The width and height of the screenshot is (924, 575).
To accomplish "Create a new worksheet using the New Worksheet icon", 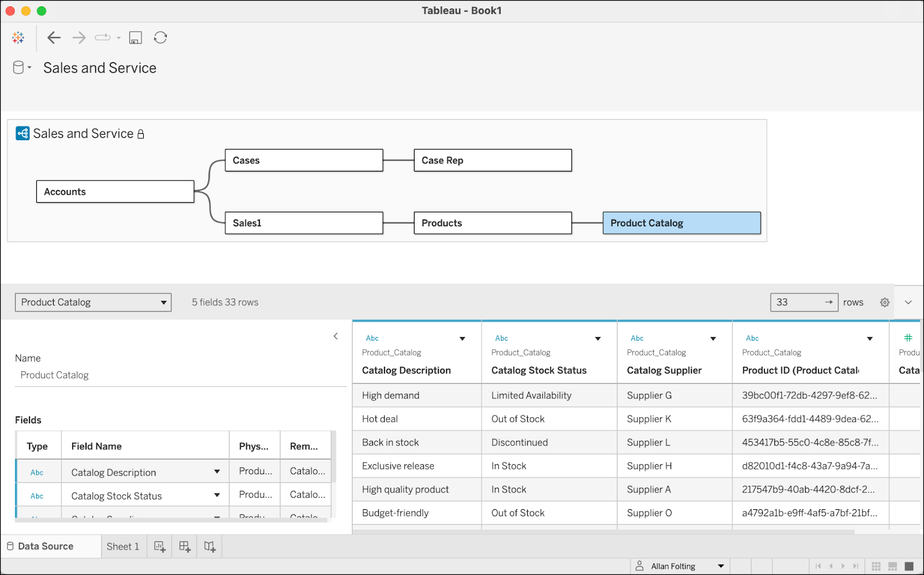I will pyautogui.click(x=159, y=546).
